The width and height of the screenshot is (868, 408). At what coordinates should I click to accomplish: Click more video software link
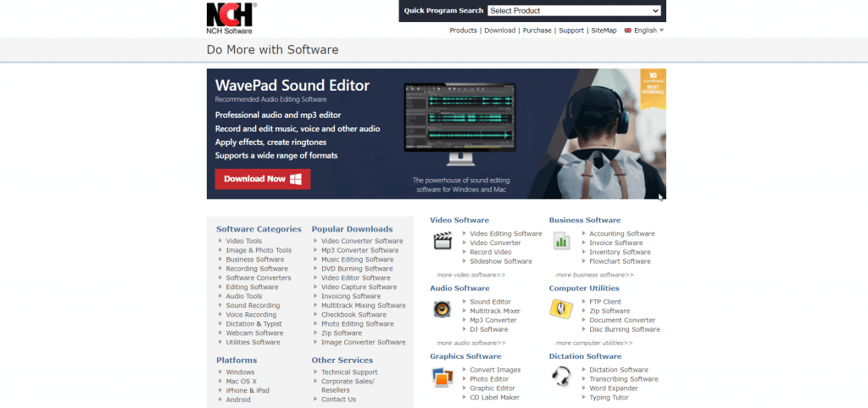tap(470, 275)
